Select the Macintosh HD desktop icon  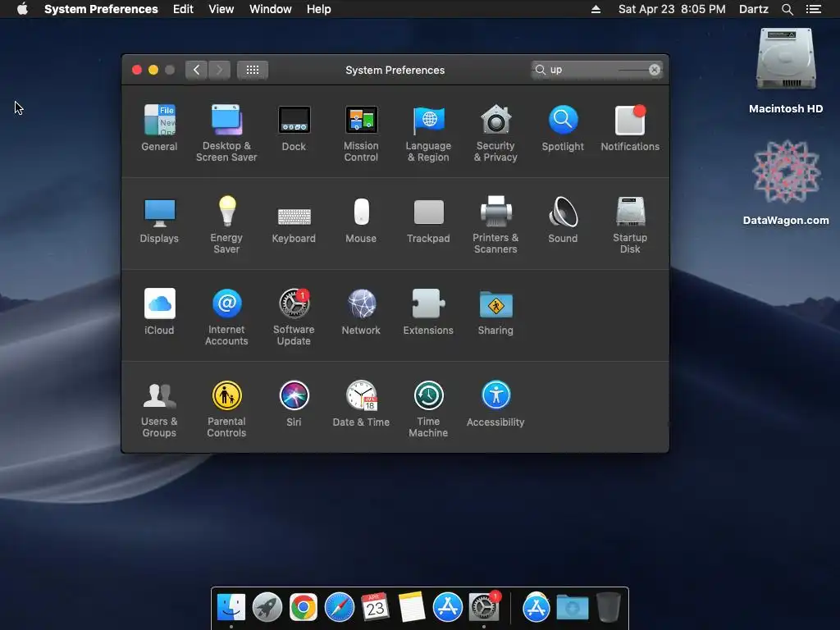tap(786, 71)
